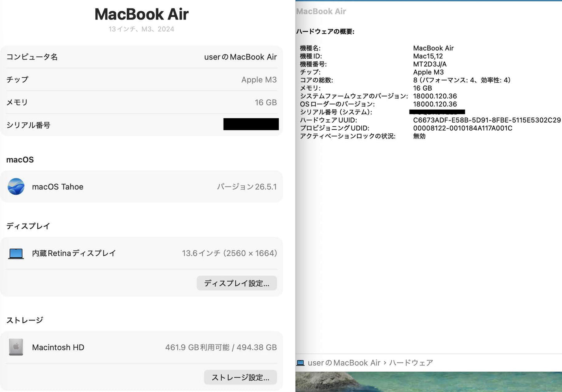
Task: Click the チップ value Apple M3 in settings
Action: tap(259, 80)
